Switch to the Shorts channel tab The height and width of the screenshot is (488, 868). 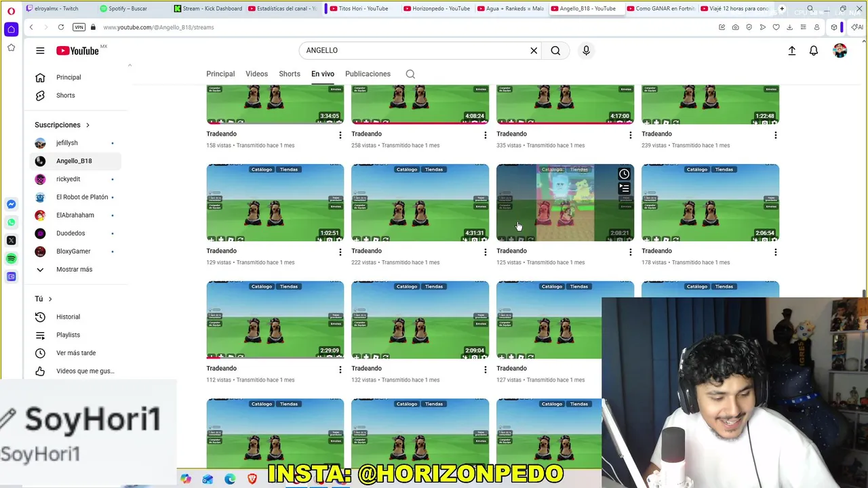(290, 74)
